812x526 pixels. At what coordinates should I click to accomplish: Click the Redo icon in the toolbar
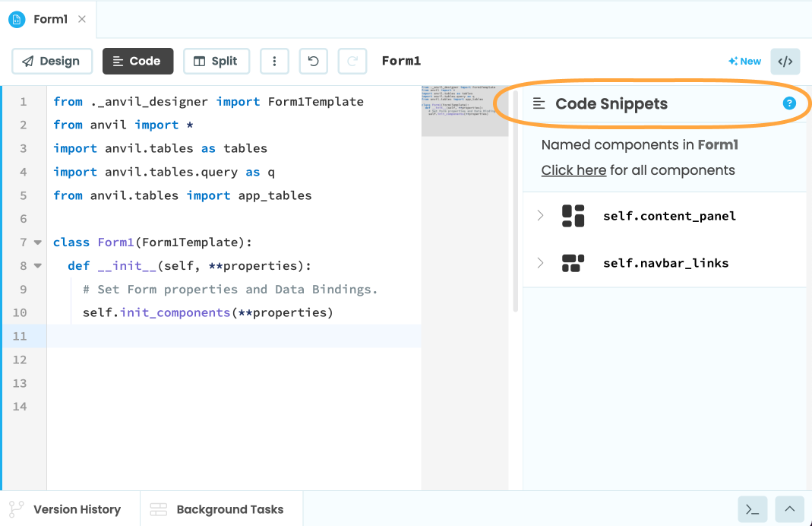pyautogui.click(x=352, y=61)
